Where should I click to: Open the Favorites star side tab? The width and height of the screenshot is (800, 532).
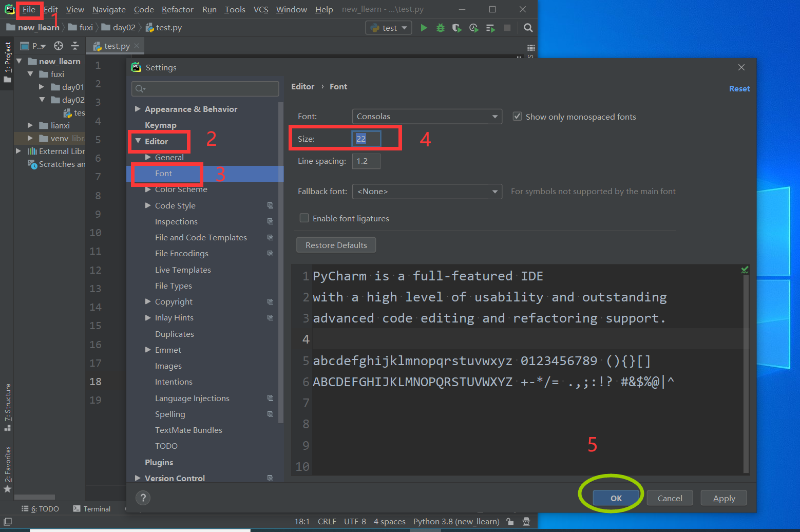(7, 469)
